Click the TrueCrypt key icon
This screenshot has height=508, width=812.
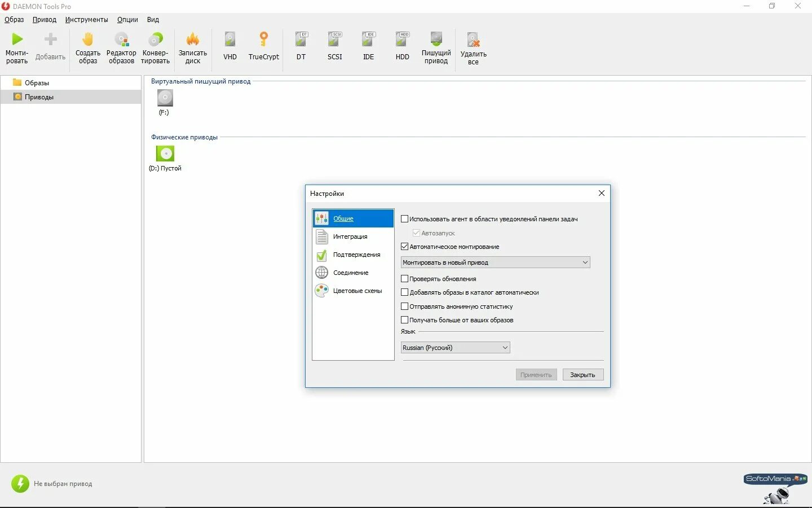point(263,39)
